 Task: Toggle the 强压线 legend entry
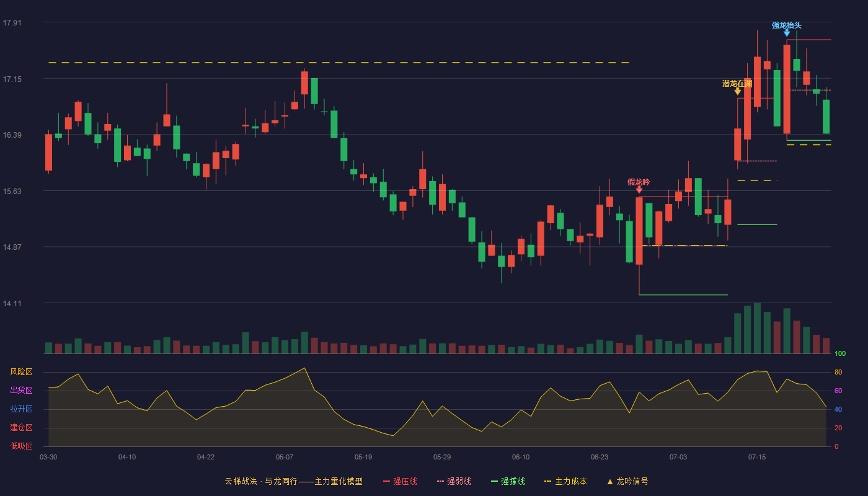(x=400, y=481)
